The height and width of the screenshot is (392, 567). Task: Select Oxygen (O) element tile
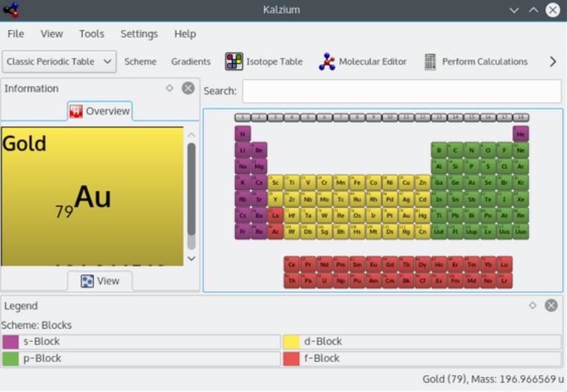click(488, 150)
